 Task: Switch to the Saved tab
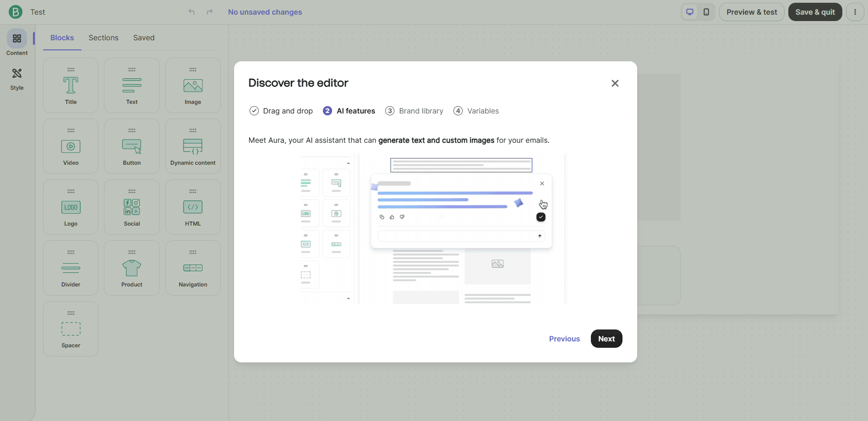[x=144, y=38]
